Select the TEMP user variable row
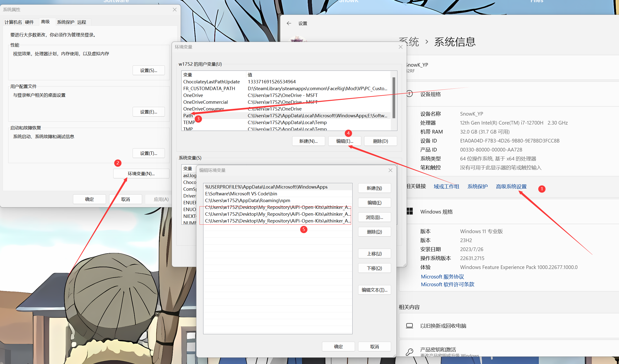Screen dimensions: 619x364 (286, 122)
